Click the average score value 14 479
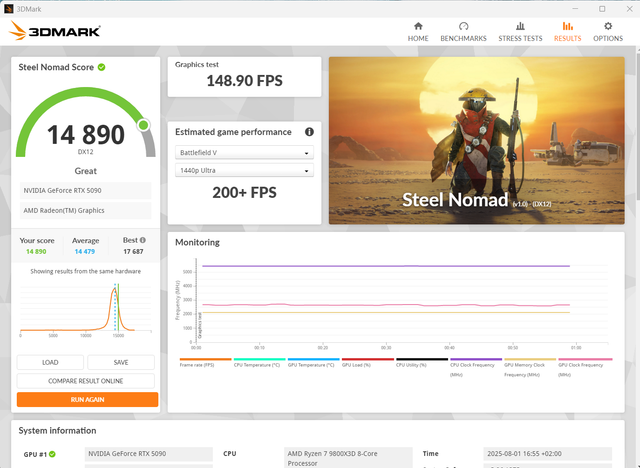The width and height of the screenshot is (640, 468). coord(84,251)
